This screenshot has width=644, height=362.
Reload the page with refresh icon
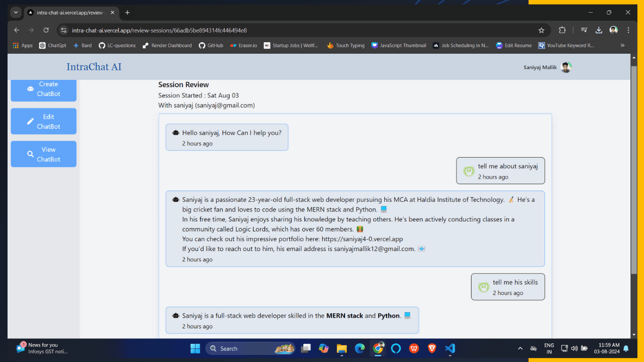point(46,30)
